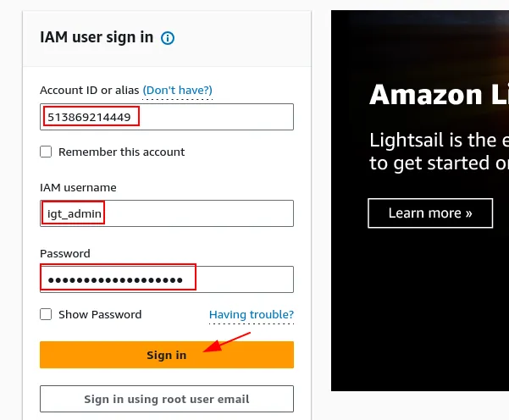Viewport: 509px width, 420px height.
Task: Open the "Don't have?" account ID link
Action: point(177,90)
